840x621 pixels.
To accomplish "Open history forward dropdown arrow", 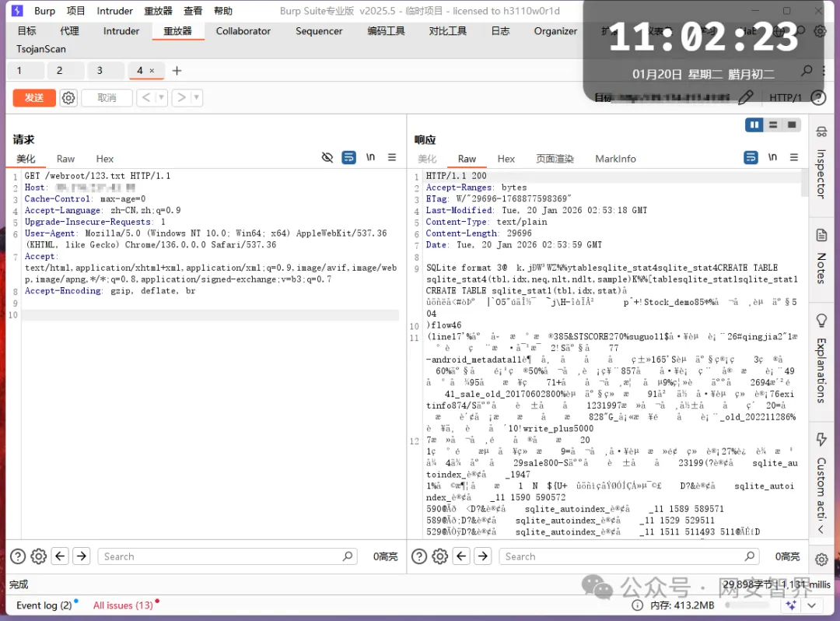I will [197, 97].
